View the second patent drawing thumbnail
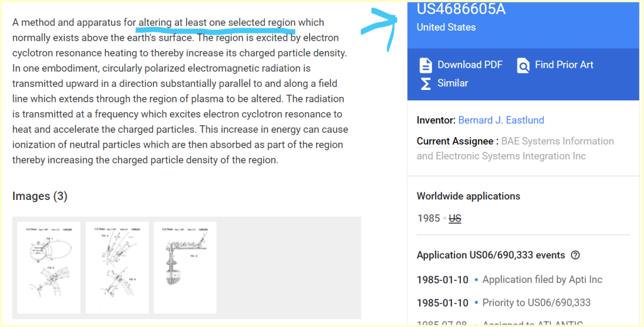The width and height of the screenshot is (644, 327). point(117,267)
